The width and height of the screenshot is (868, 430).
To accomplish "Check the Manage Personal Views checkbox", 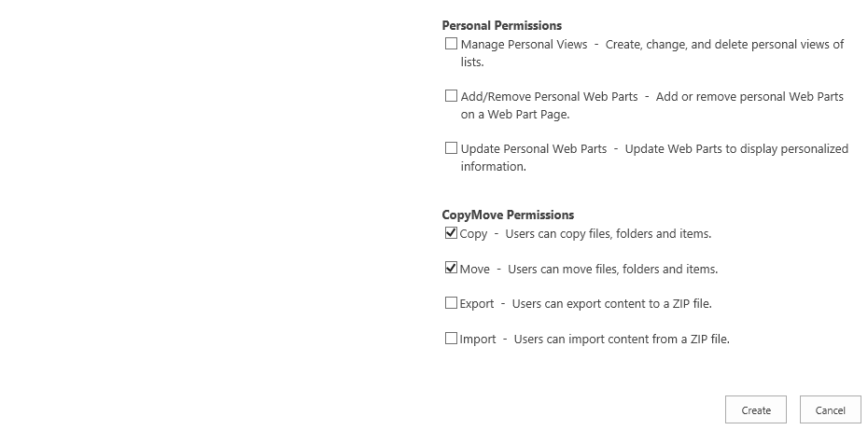I will coord(452,44).
